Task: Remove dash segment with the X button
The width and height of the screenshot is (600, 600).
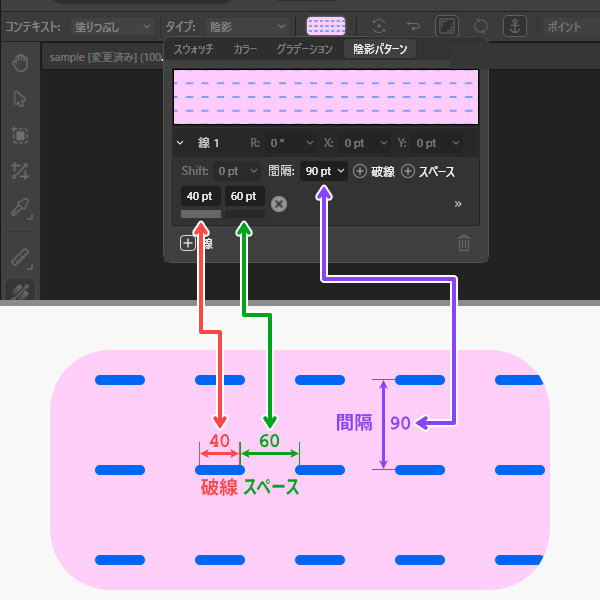Action: click(x=279, y=203)
